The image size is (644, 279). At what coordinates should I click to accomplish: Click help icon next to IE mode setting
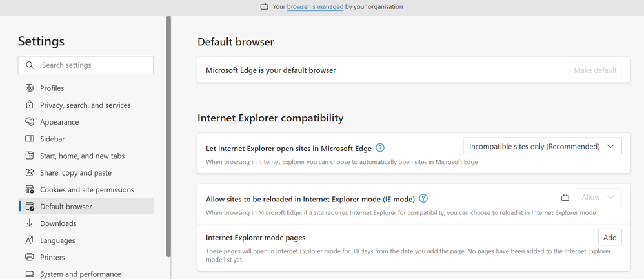click(423, 198)
